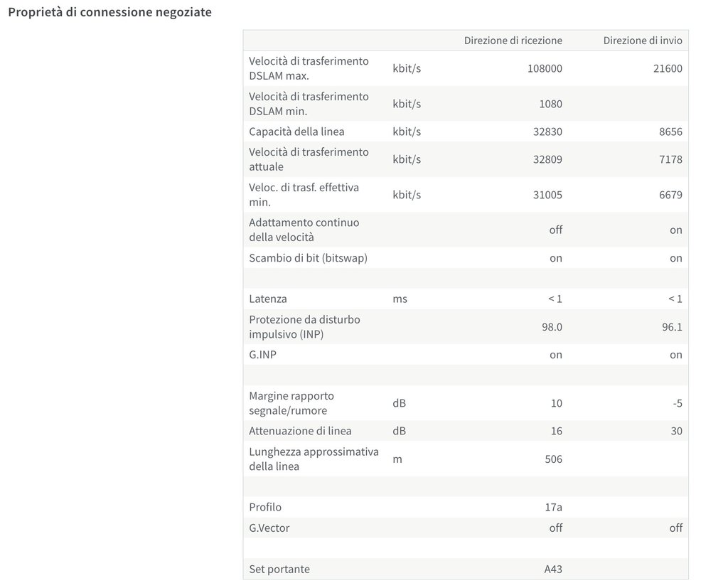This screenshot has height=588, width=728.
Task: Click the 'Adattamento continuo della velocità' label
Action: pos(304,230)
